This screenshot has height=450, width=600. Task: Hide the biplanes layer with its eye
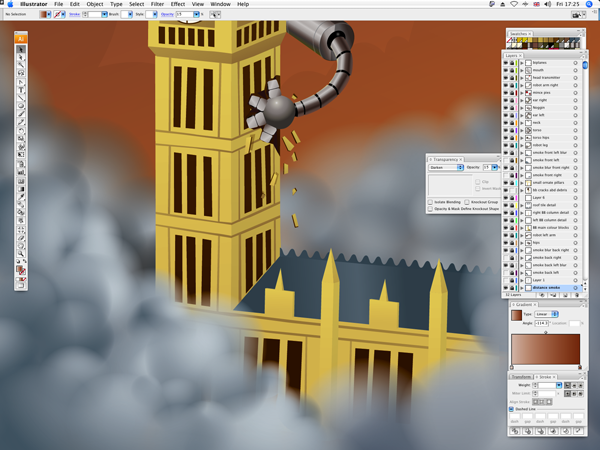tap(505, 63)
